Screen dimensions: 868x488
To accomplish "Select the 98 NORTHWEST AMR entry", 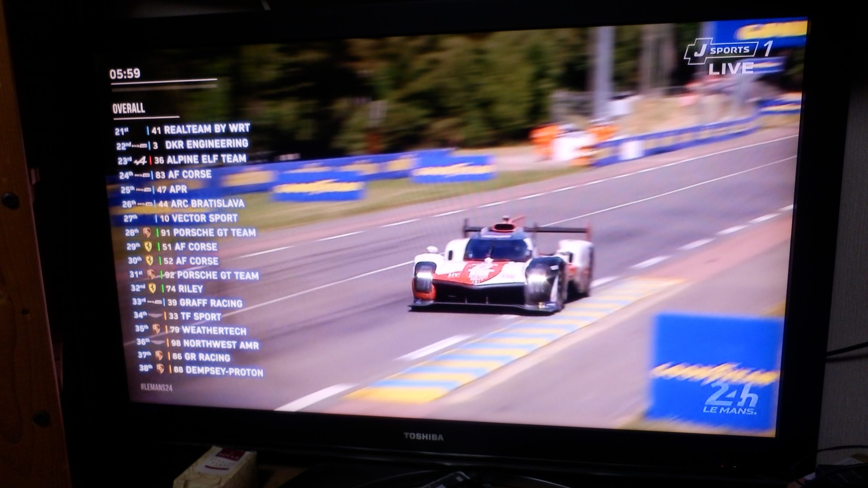I will [x=215, y=345].
